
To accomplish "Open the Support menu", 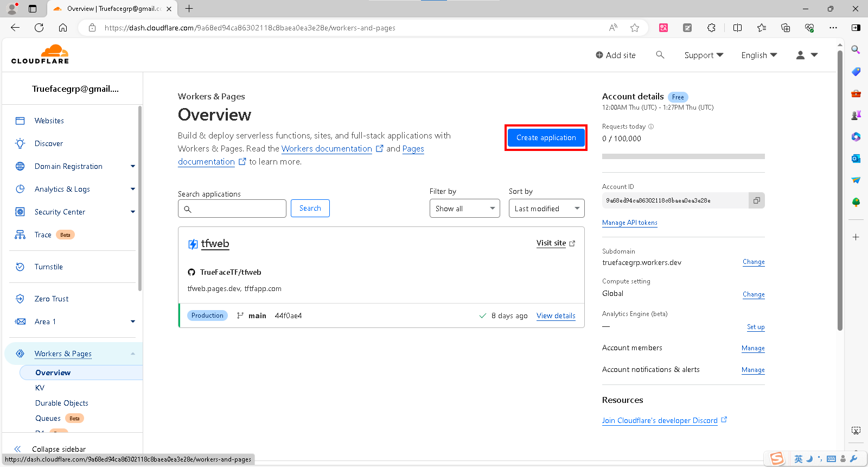I will 704,55.
